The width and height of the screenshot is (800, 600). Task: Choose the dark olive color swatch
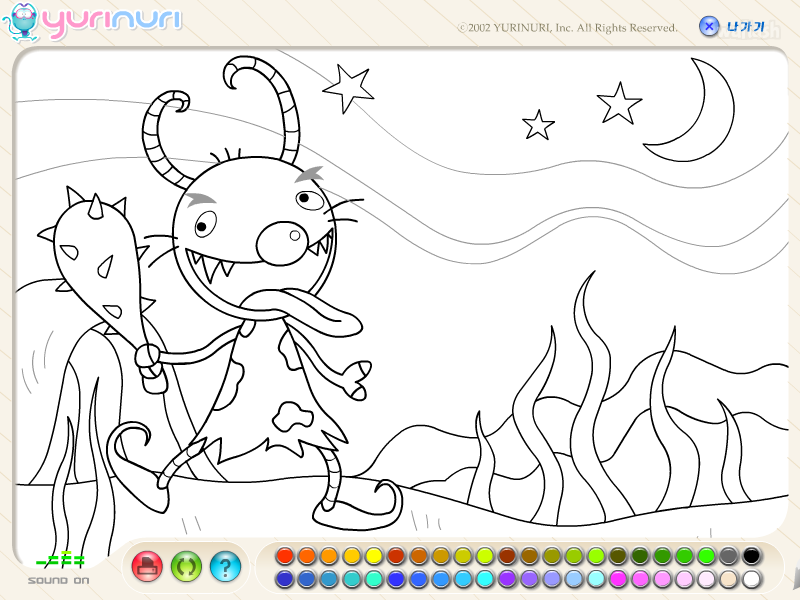click(x=618, y=556)
